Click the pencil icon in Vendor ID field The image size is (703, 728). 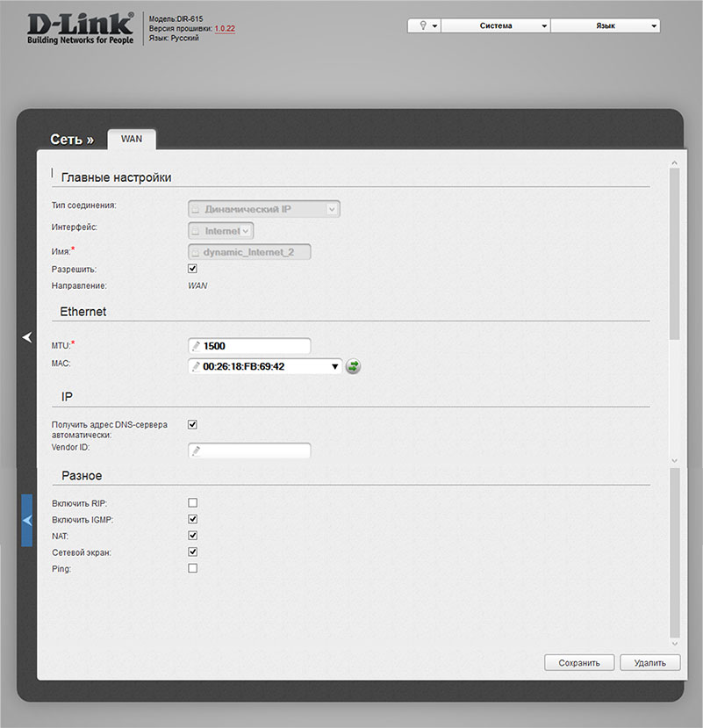(197, 450)
